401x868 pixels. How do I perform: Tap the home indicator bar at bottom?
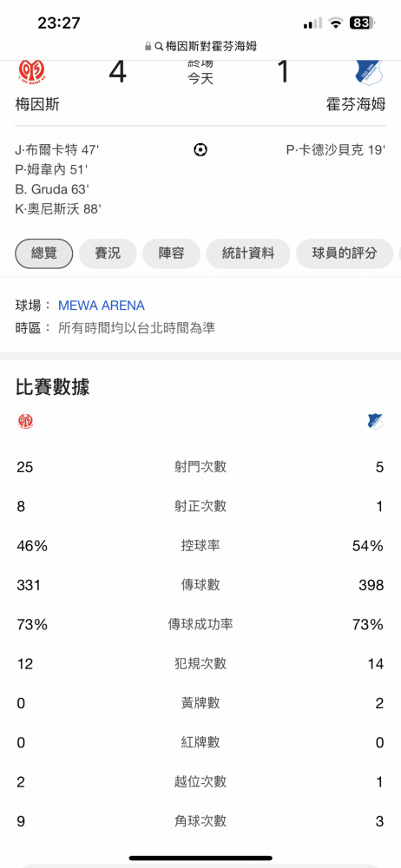200,858
